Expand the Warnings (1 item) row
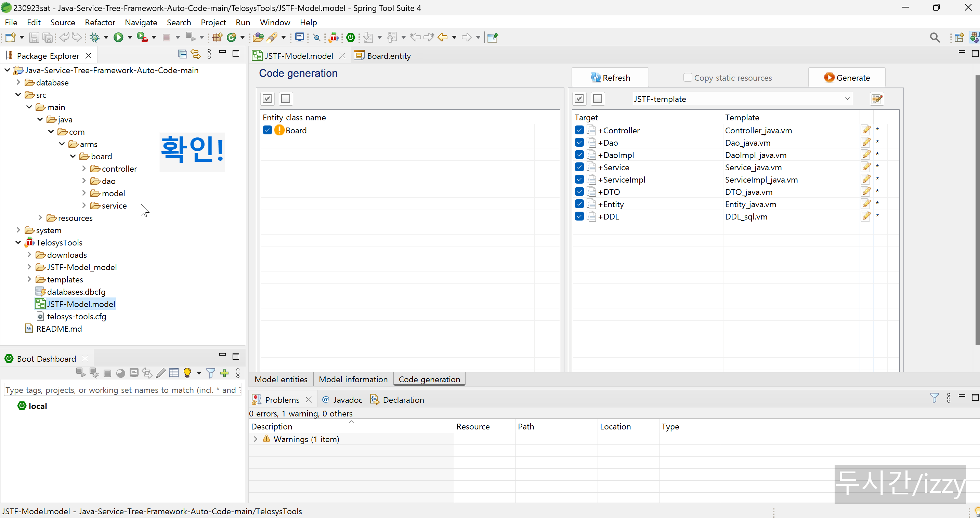Screen dimensions: 980x518 [256, 439]
